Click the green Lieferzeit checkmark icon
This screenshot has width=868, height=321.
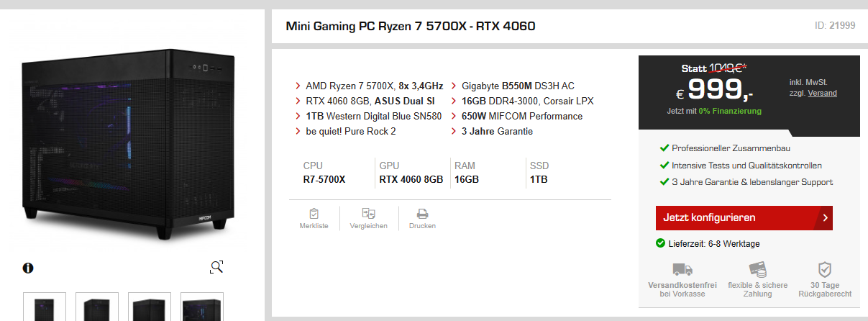pos(660,243)
